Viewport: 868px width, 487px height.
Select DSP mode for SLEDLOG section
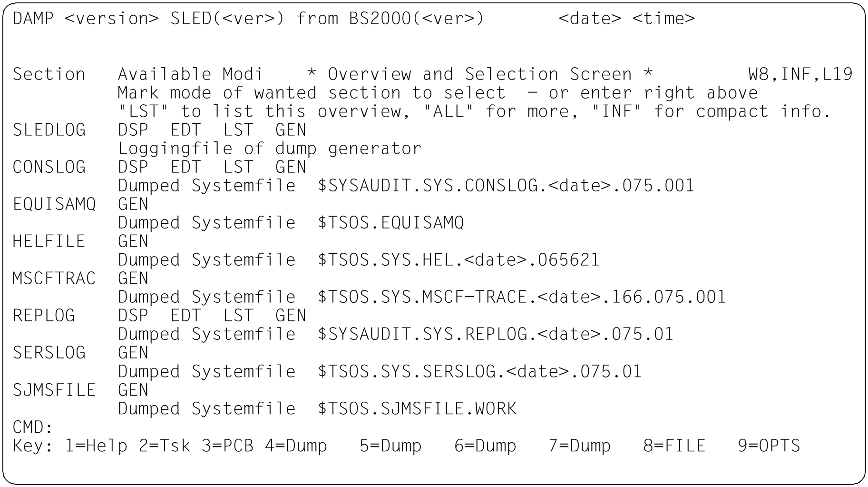point(133,130)
